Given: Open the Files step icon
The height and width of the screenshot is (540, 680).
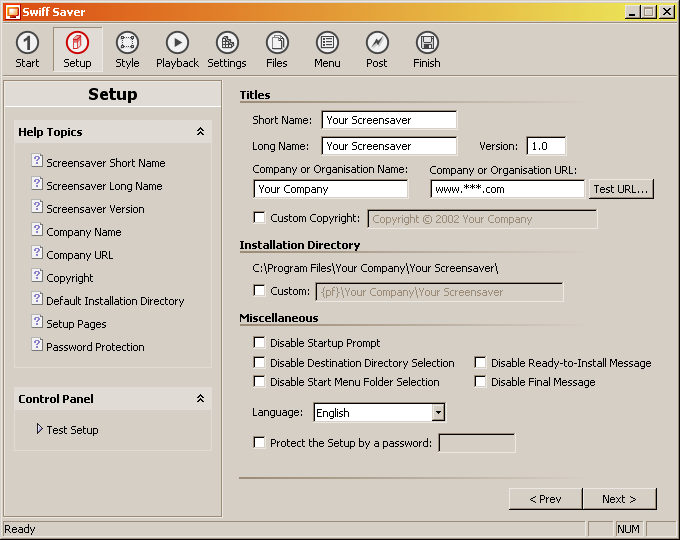Looking at the screenshot, I should click(x=277, y=43).
